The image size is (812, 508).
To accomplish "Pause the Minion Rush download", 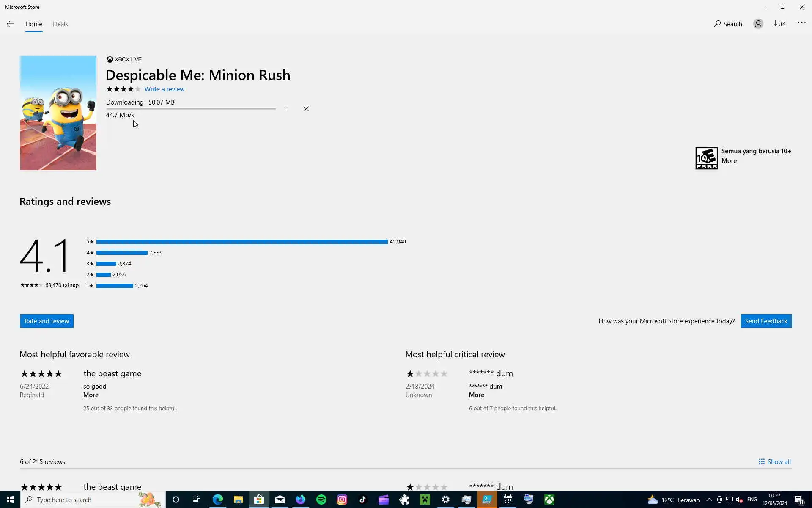I will pos(286,109).
